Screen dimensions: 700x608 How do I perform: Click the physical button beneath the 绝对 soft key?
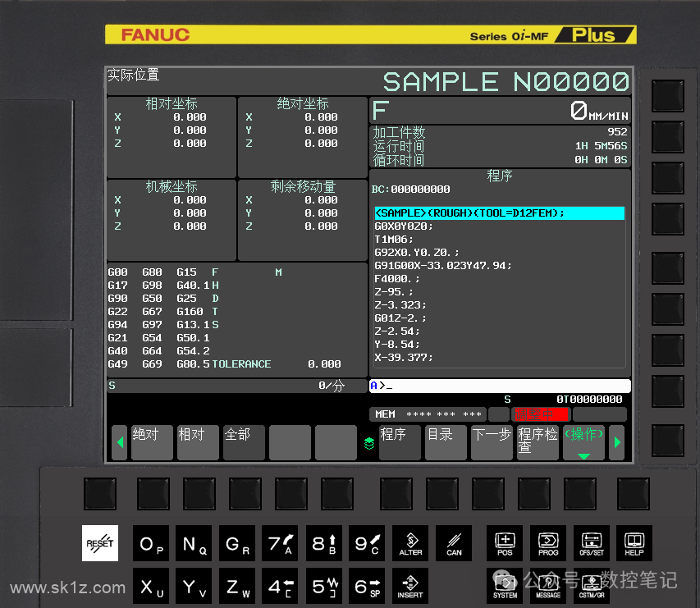153,493
